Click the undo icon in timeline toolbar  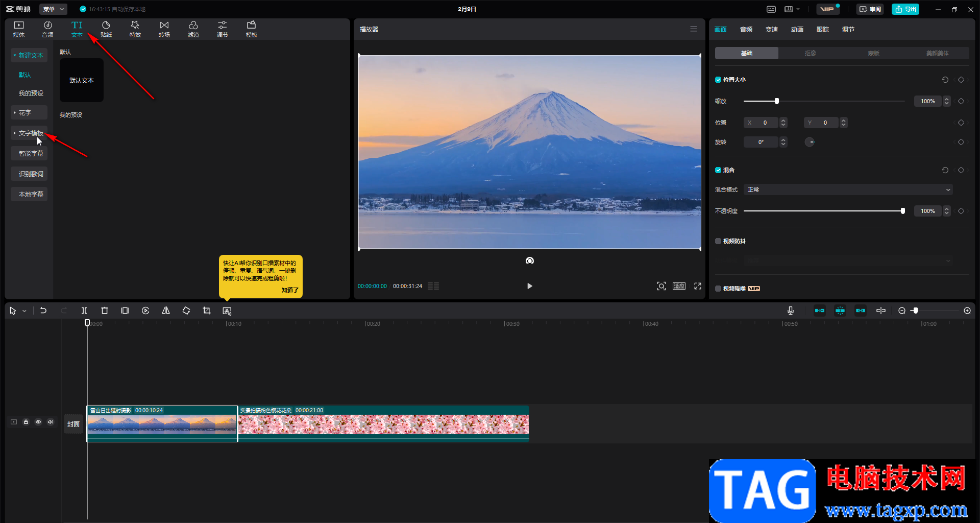point(43,311)
